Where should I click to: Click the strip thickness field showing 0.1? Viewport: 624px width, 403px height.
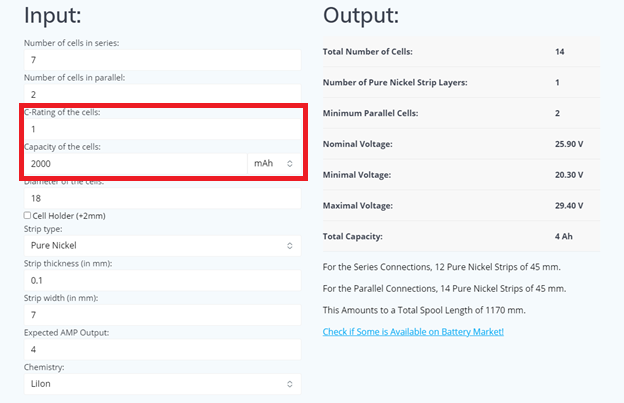161,280
